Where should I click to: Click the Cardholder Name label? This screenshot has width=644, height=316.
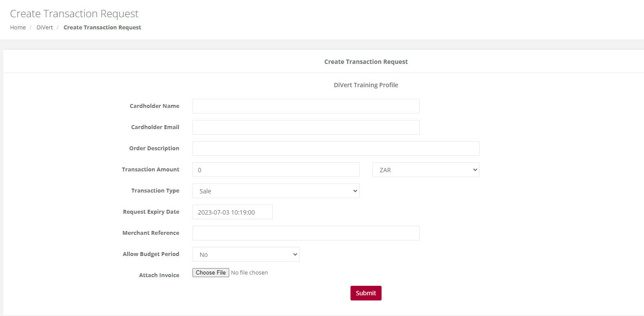click(155, 106)
